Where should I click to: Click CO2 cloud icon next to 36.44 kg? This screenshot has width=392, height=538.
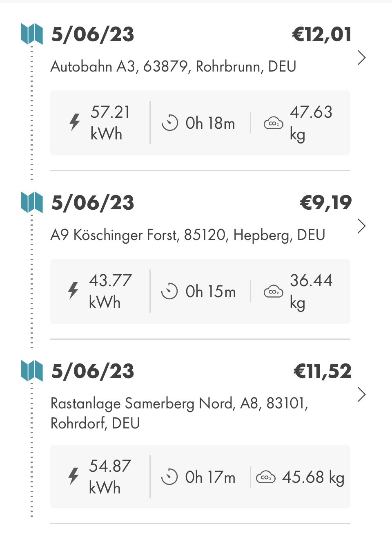click(x=274, y=291)
